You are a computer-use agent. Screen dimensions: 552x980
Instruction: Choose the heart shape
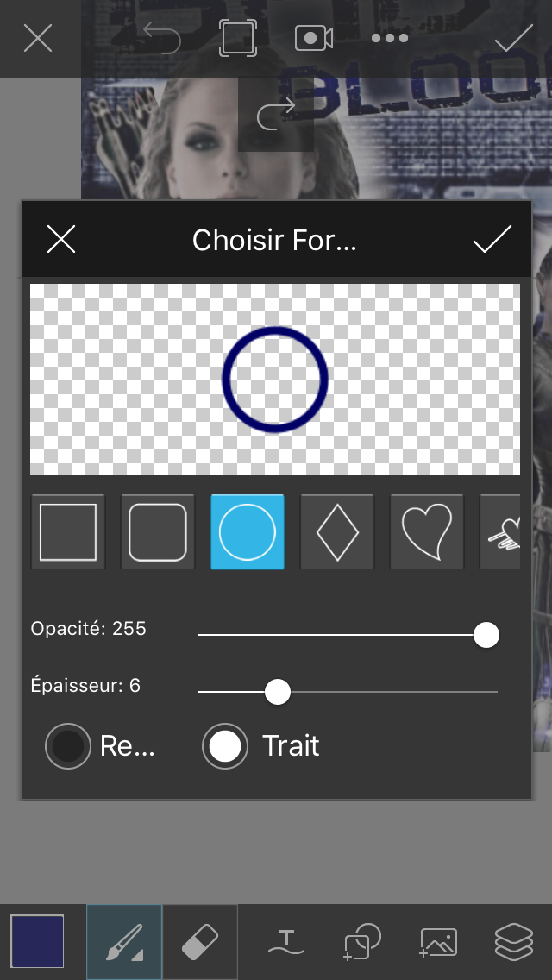point(427,532)
